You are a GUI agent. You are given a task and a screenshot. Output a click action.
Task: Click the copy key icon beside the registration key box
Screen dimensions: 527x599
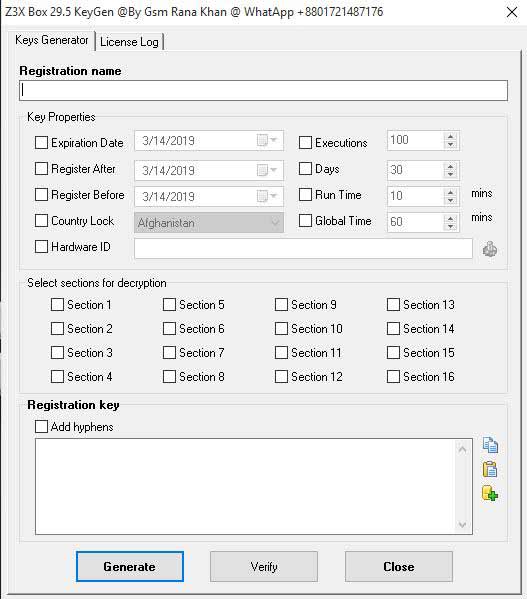point(490,445)
